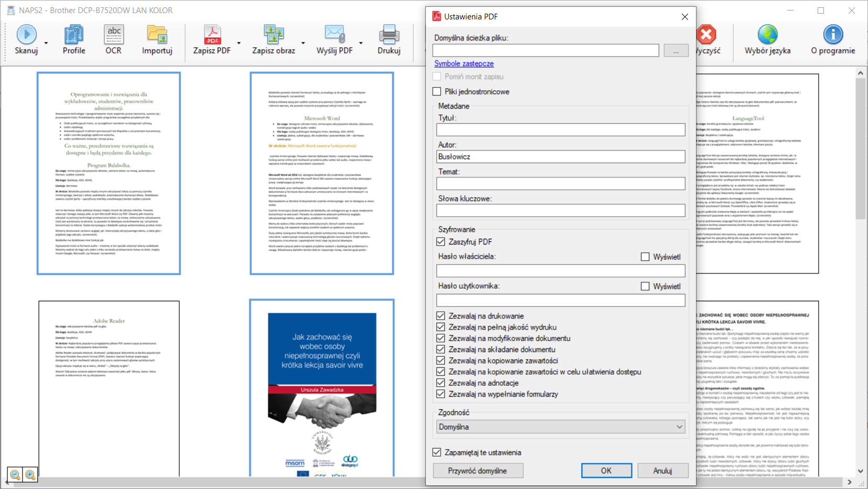Save pages with Zapisz PDF
868x489 pixels.
[212, 39]
